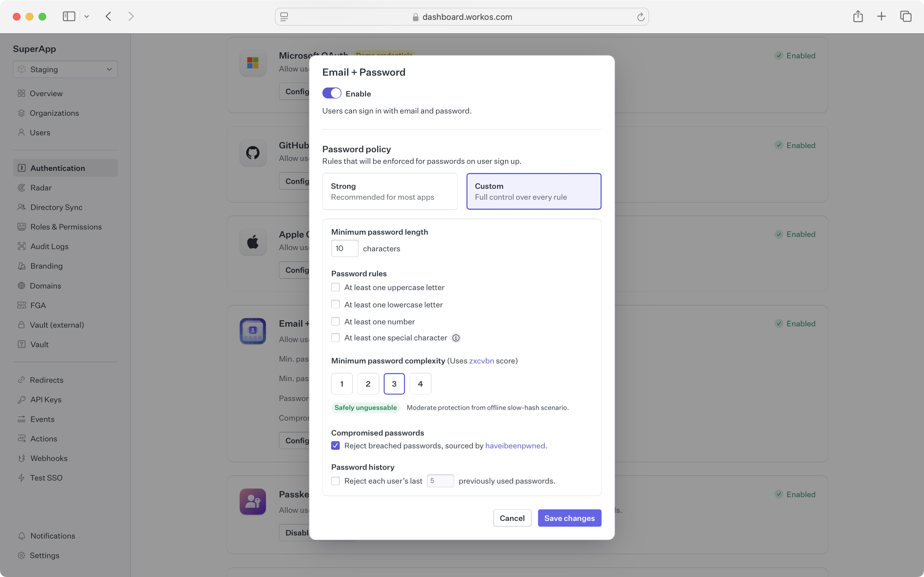924x577 pixels.
Task: Edit the minimum password length field
Action: click(344, 248)
